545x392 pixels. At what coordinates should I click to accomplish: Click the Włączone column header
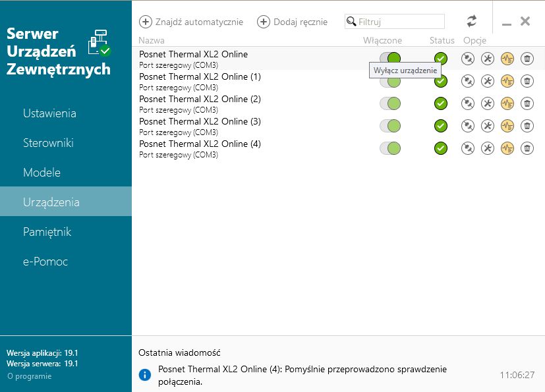pyautogui.click(x=382, y=40)
